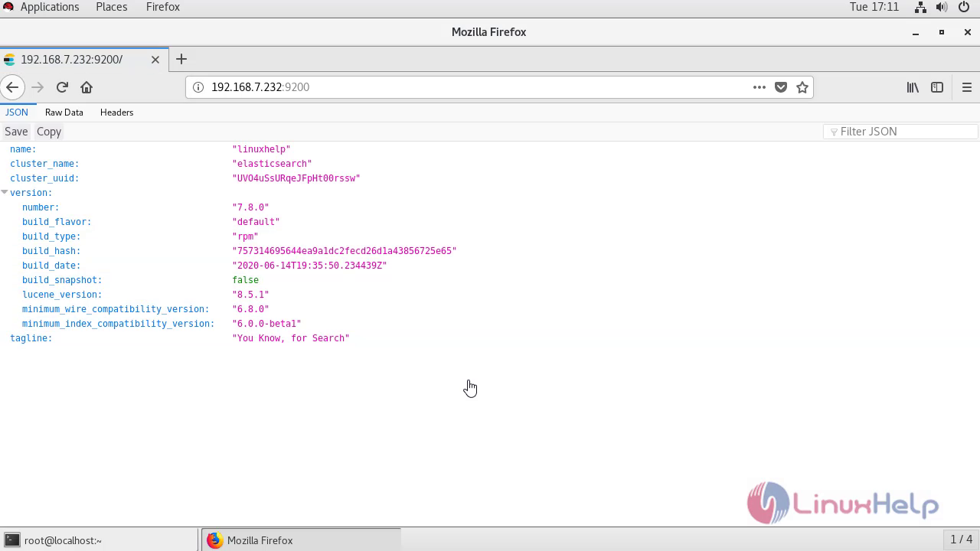Open the Firefox menu in top bar
Viewport: 980px width, 551px height.
[163, 7]
